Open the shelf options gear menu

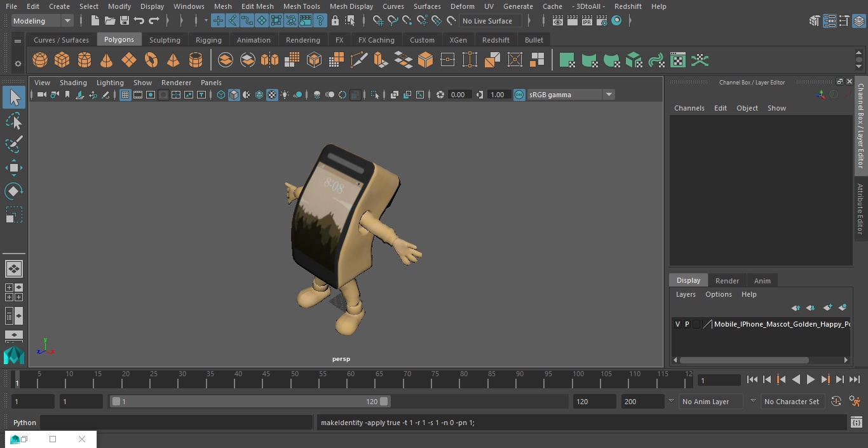click(18, 64)
